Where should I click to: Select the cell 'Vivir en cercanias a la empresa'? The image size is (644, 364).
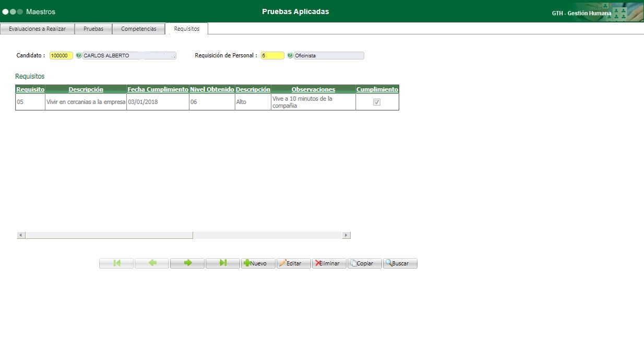point(86,102)
